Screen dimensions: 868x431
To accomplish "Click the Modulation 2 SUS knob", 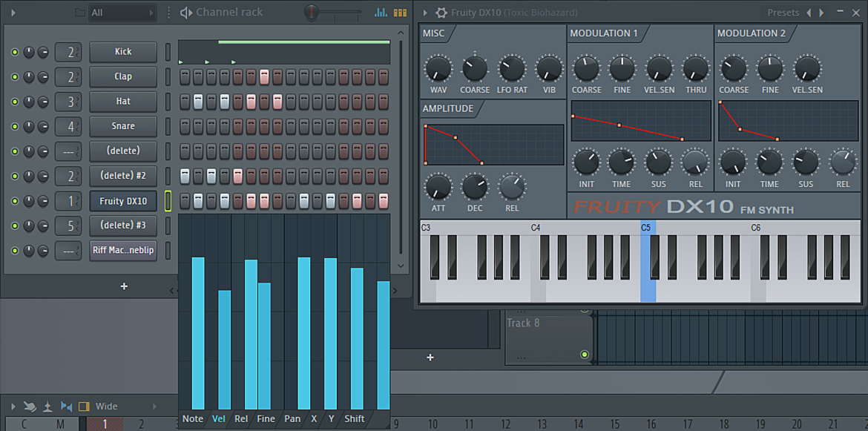I will click(806, 163).
